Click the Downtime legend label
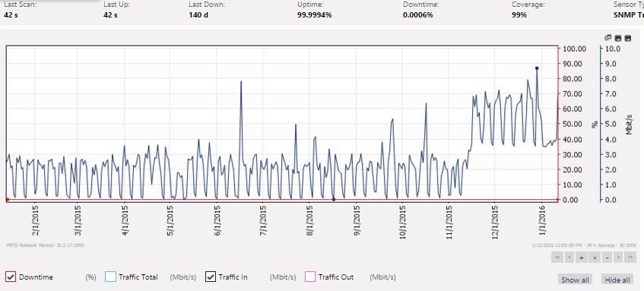Screen dimensions: 644x291 click(36, 277)
